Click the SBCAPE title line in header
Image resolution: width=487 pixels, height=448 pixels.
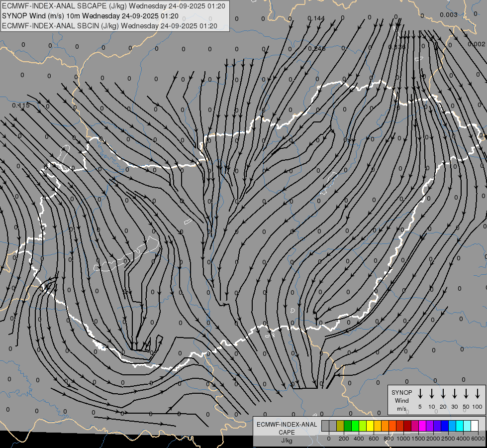pos(114,6)
